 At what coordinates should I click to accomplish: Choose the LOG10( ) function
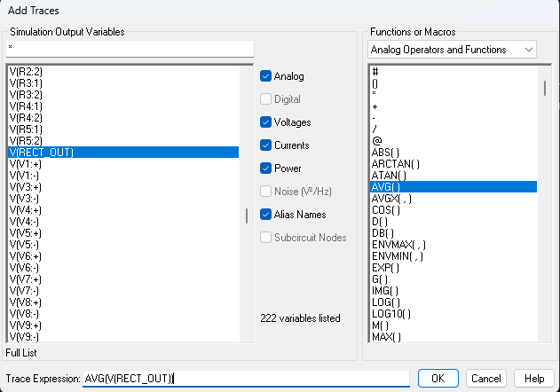click(454, 313)
